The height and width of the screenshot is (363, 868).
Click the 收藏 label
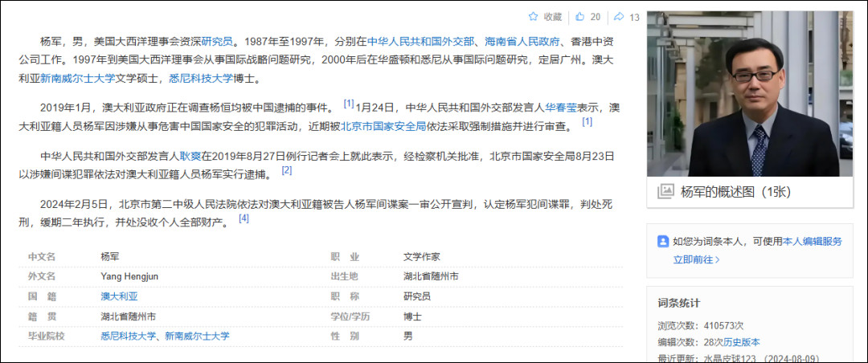tap(552, 17)
